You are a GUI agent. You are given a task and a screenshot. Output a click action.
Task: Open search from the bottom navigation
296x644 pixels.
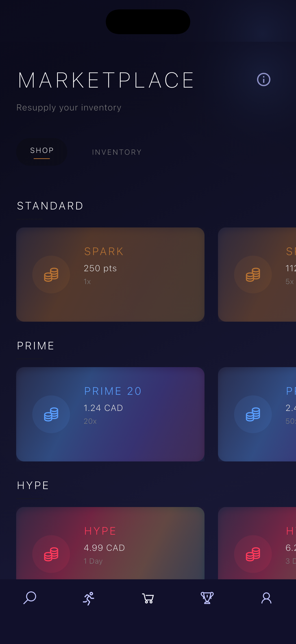click(x=30, y=598)
